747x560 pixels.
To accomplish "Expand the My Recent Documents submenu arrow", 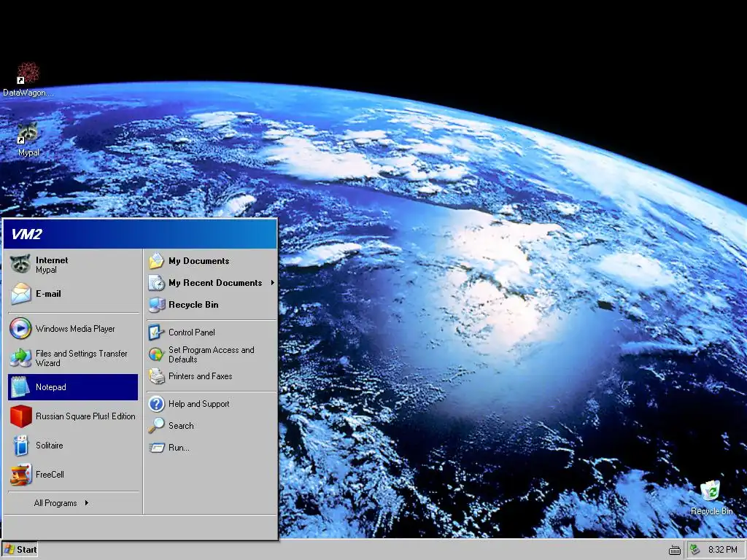I will [x=273, y=283].
